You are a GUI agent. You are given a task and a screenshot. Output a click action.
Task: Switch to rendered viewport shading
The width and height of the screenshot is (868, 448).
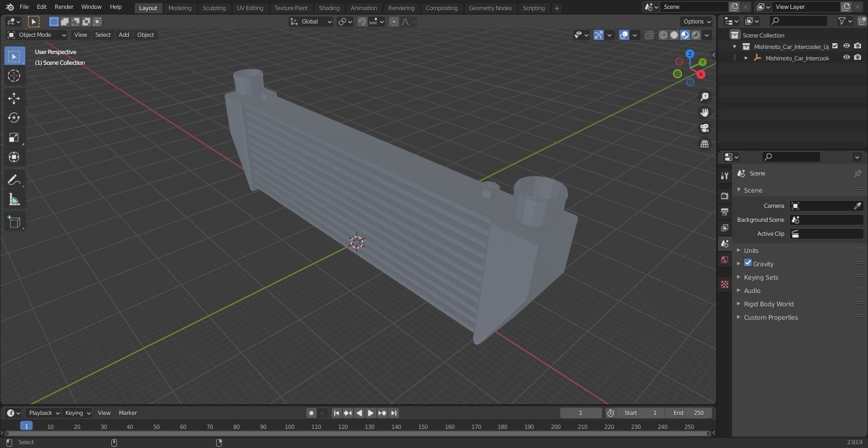click(696, 35)
